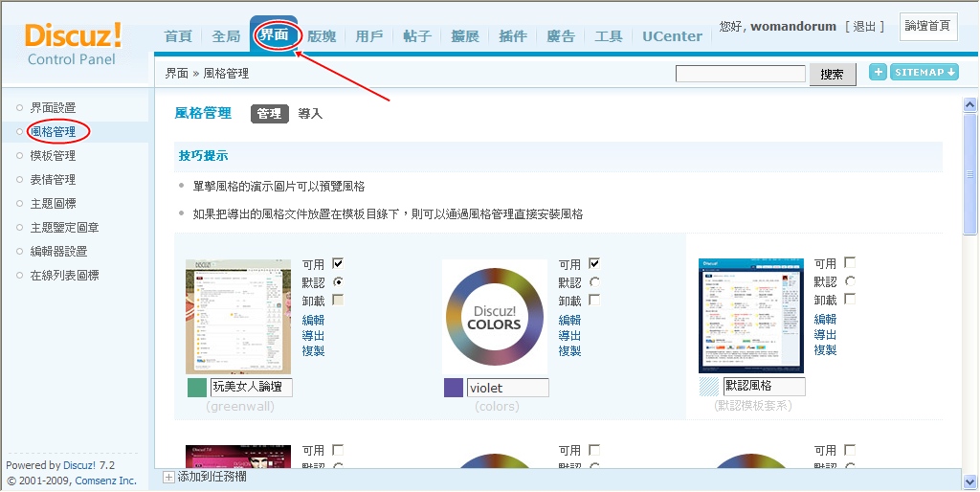Click 導出 link for 玩美女人論壇 style
Image resolution: width=980 pixels, height=492 pixels.
313,335
